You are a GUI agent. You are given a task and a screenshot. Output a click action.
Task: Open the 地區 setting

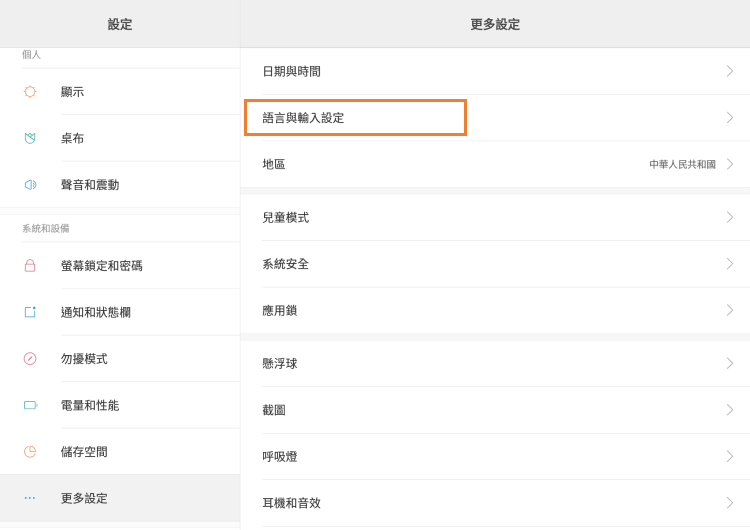click(495, 164)
